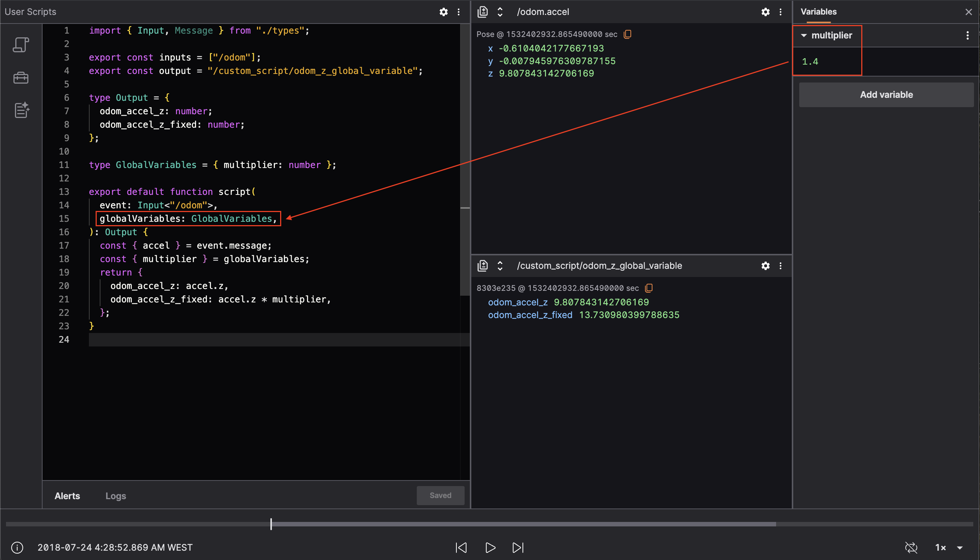Image resolution: width=980 pixels, height=560 pixels.
Task: Click the /custom_script/odom_z_global_variable topic path field
Action: coord(599,266)
